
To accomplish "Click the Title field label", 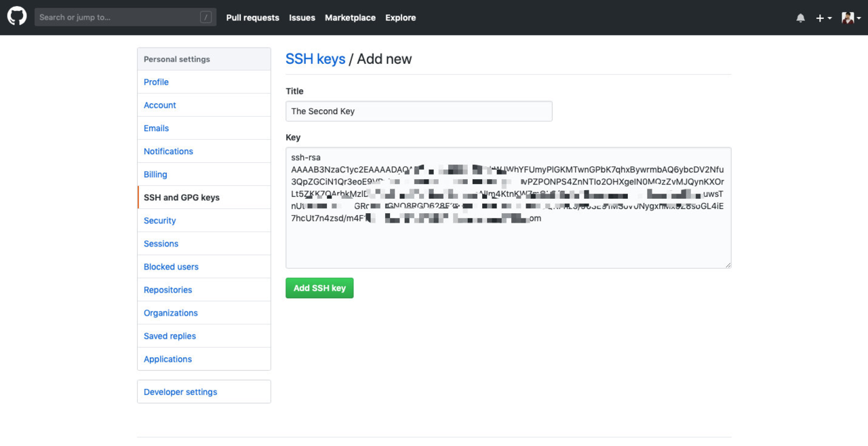I will [295, 91].
